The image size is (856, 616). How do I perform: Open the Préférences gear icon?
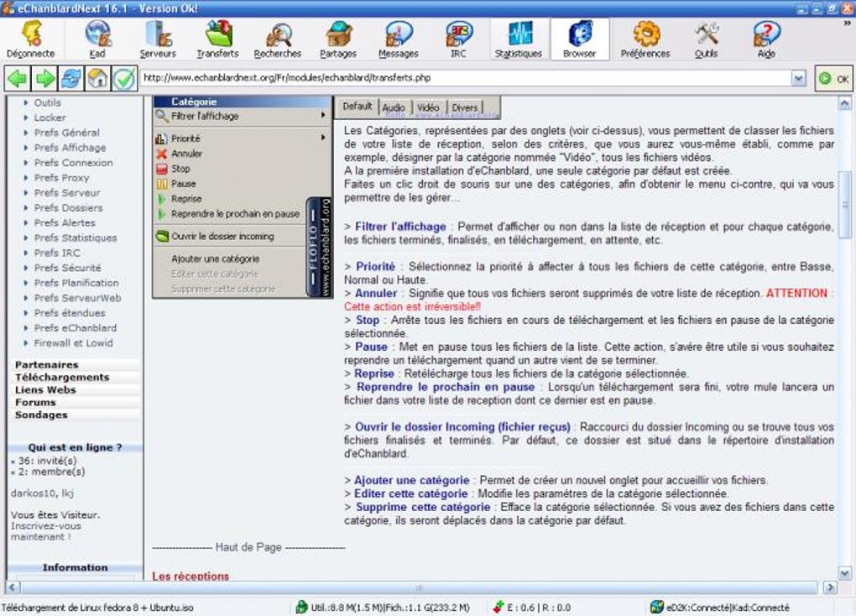(645, 39)
